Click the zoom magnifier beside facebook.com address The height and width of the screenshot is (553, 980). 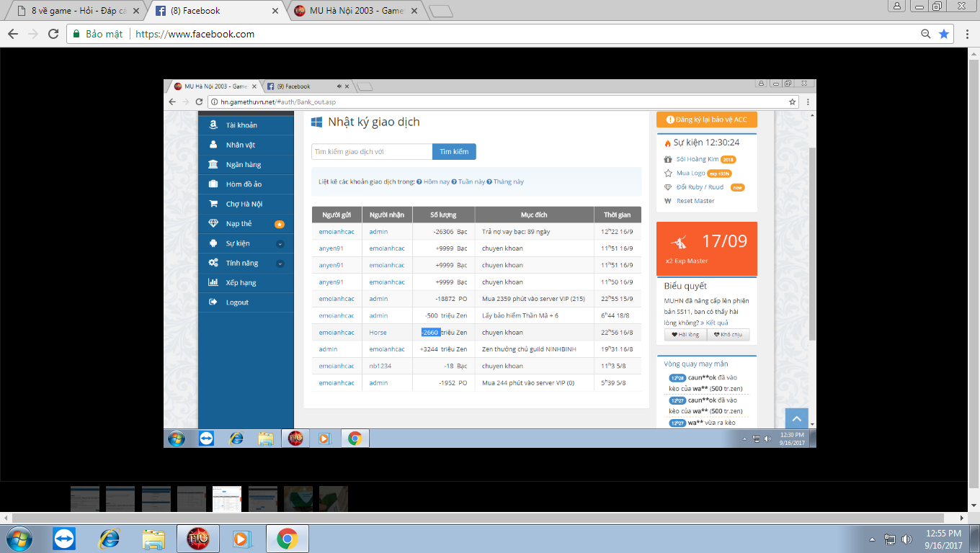(x=926, y=34)
